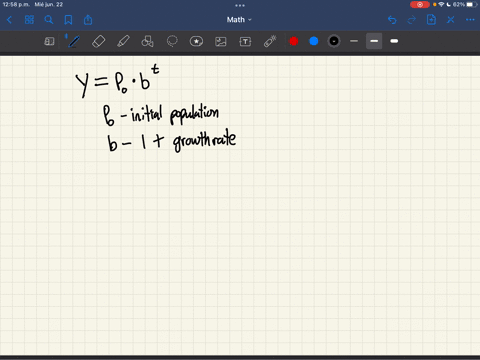Open the share export icon
This screenshot has height=360, width=480.
pyautogui.click(x=88, y=20)
